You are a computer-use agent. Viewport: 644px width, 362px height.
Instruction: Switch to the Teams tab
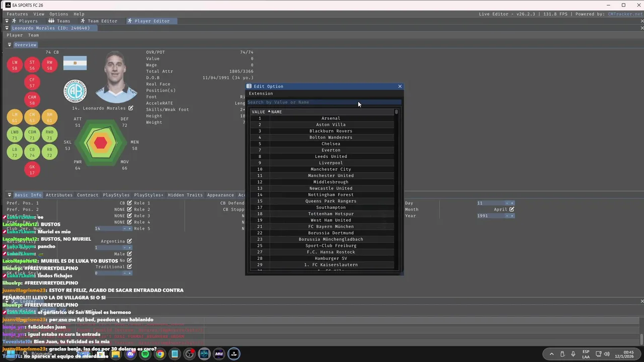point(59,21)
